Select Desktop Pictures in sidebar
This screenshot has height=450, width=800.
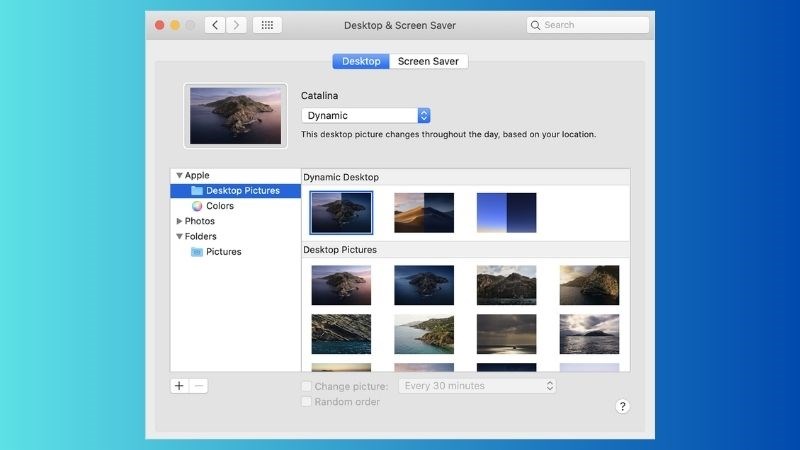(236, 190)
